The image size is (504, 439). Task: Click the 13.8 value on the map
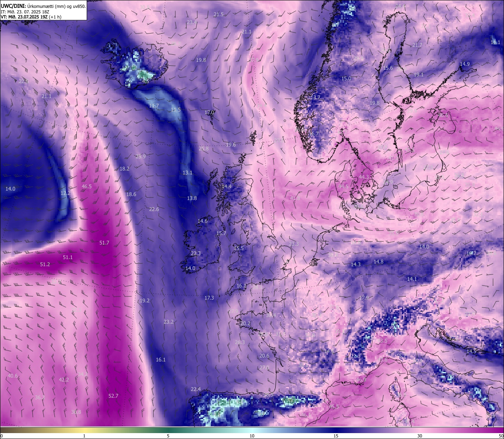click(x=192, y=198)
